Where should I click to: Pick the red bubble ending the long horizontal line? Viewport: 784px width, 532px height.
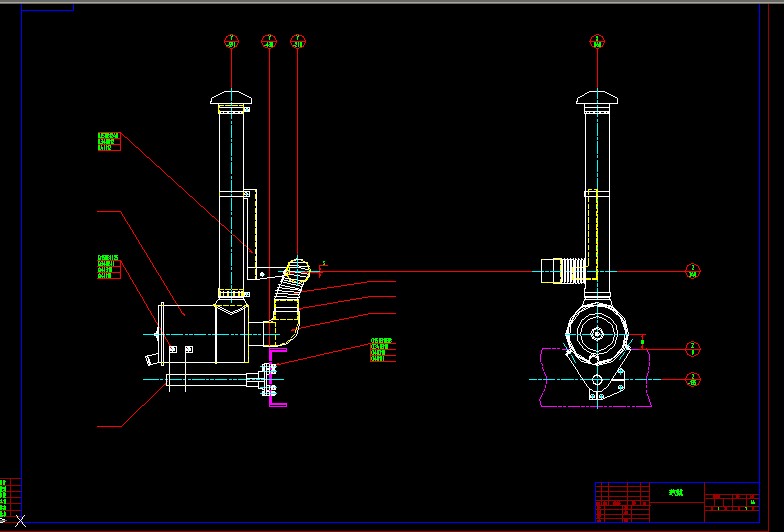tap(692, 271)
